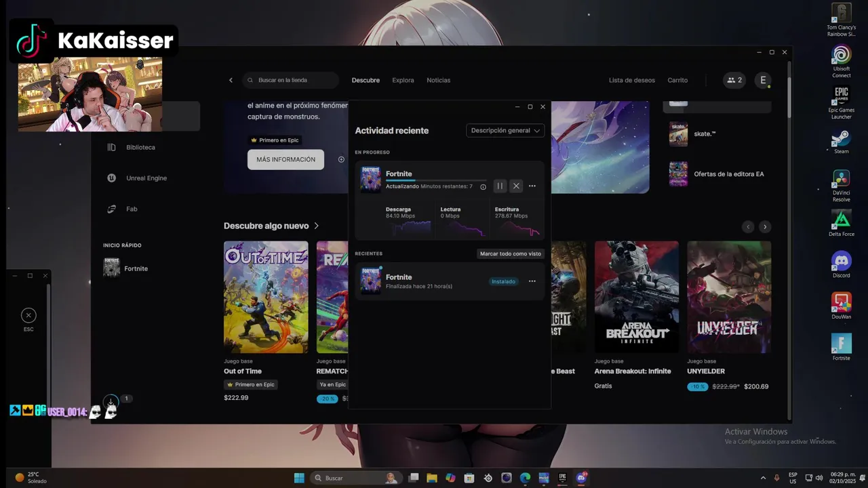The height and width of the screenshot is (488, 868).
Task: Open Tom Clancy's Rainbow Six desktop icon
Action: click(842, 20)
